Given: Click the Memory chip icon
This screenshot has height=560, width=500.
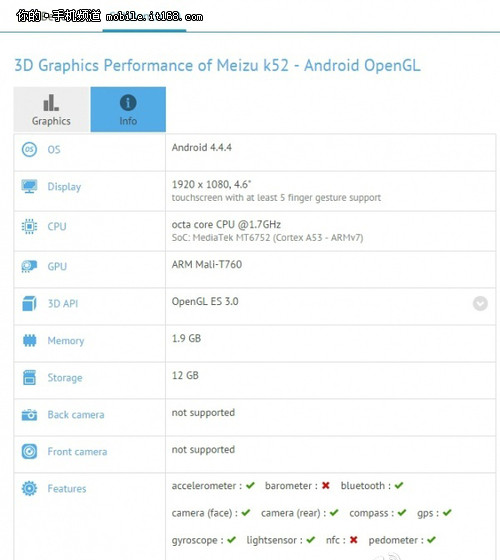Looking at the screenshot, I should click(29, 340).
